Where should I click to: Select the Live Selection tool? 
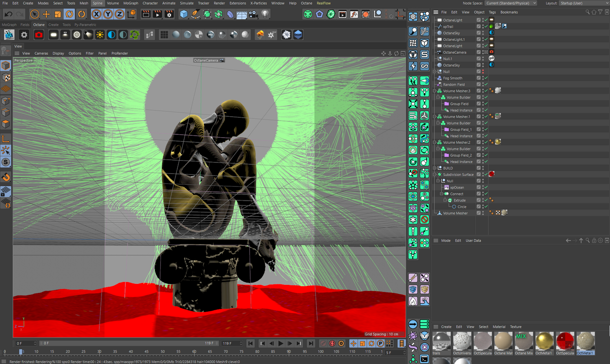[34, 14]
